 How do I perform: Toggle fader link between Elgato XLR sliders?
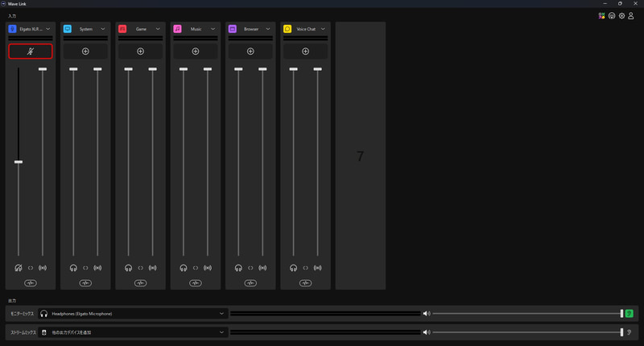31,268
